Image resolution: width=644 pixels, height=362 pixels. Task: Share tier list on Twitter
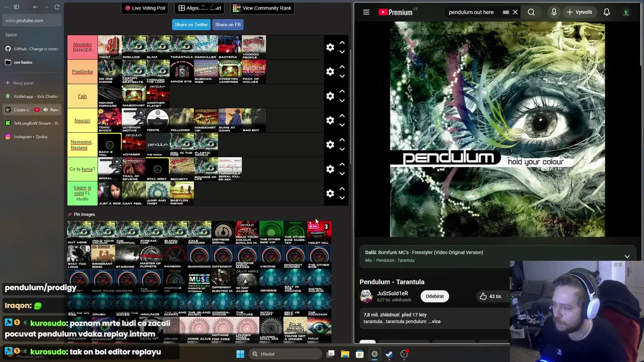point(191,24)
